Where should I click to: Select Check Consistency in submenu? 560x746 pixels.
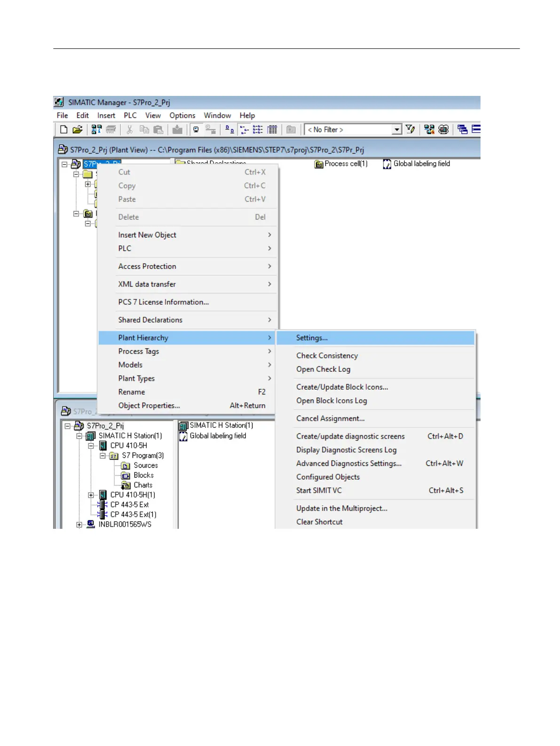[x=375, y=356]
